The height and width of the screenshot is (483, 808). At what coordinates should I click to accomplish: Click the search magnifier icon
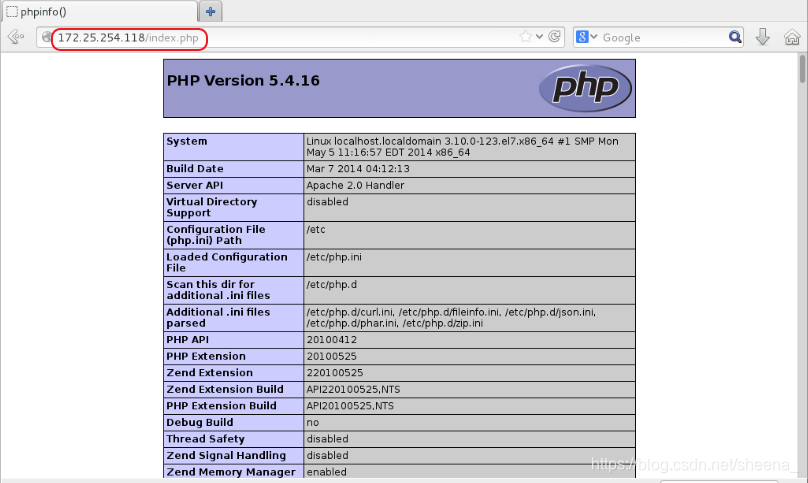tap(735, 37)
